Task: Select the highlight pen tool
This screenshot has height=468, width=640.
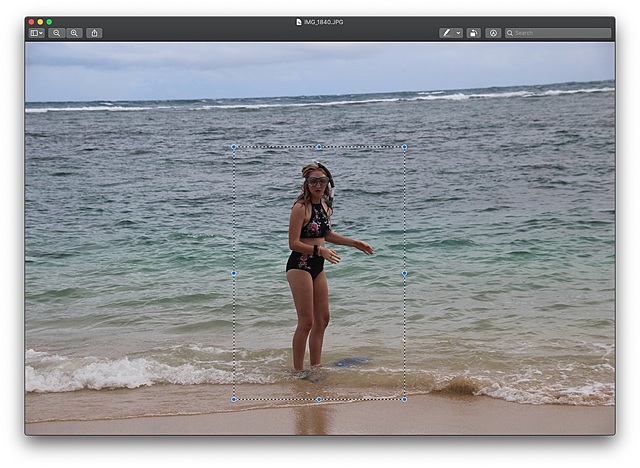Action: click(x=447, y=33)
